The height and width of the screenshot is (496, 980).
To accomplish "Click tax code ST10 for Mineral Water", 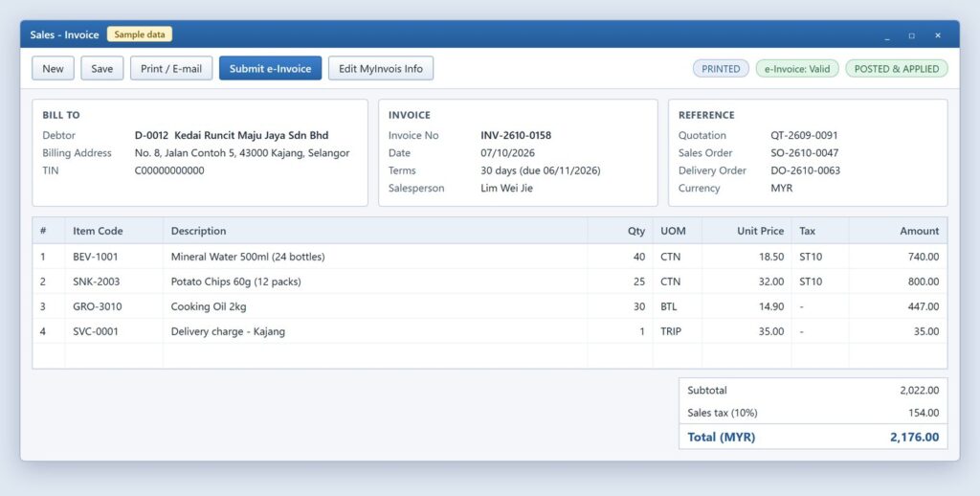I will pyautogui.click(x=811, y=257).
